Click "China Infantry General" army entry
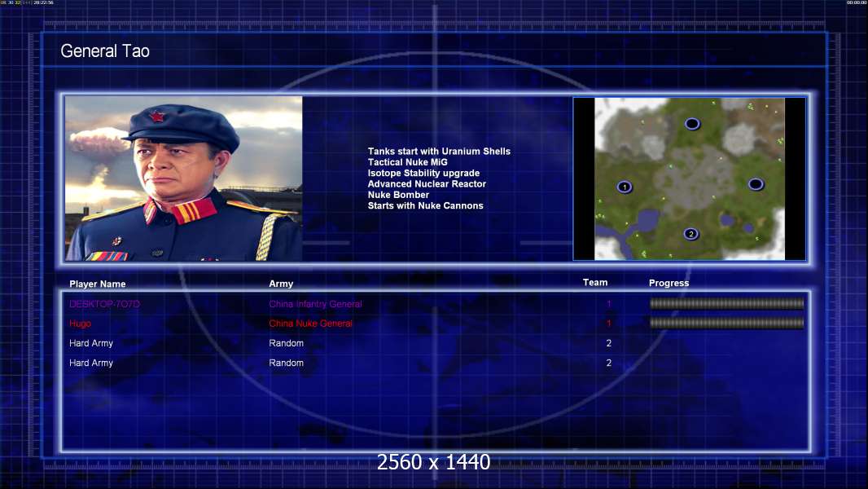This screenshot has height=489, width=868. click(x=315, y=304)
